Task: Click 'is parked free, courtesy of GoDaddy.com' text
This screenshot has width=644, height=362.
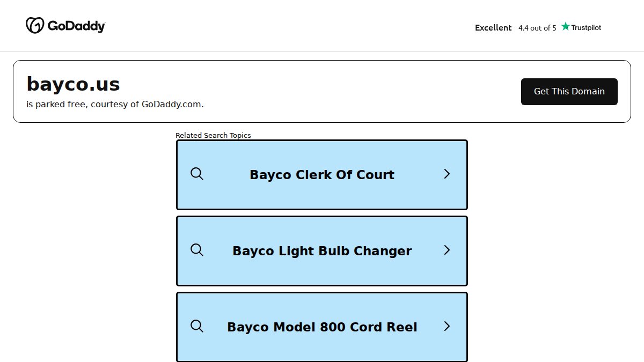Action: [115, 104]
